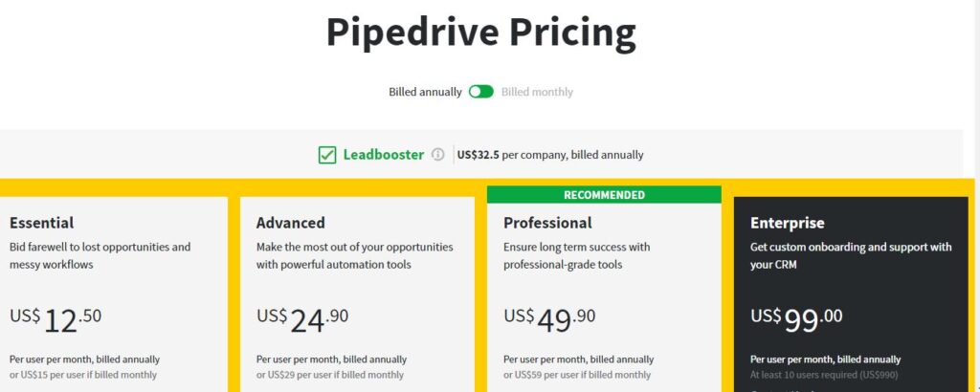Choose the Advanced plan heading

coord(291,223)
